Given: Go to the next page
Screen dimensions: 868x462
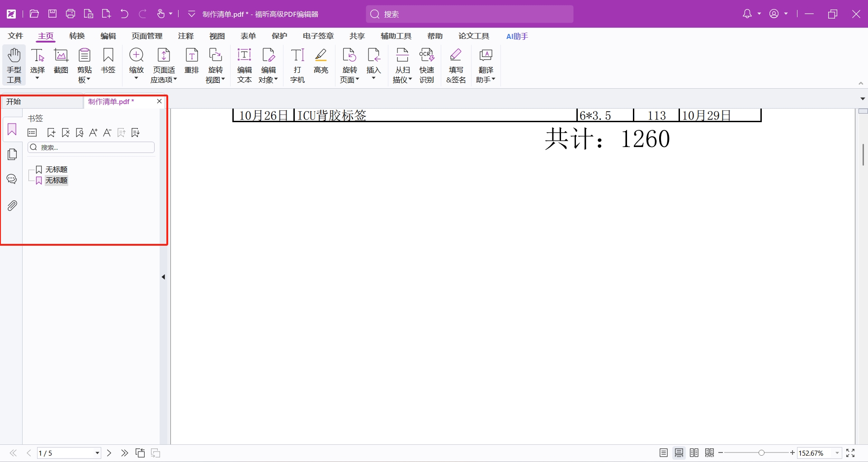Looking at the screenshot, I should pos(109,453).
